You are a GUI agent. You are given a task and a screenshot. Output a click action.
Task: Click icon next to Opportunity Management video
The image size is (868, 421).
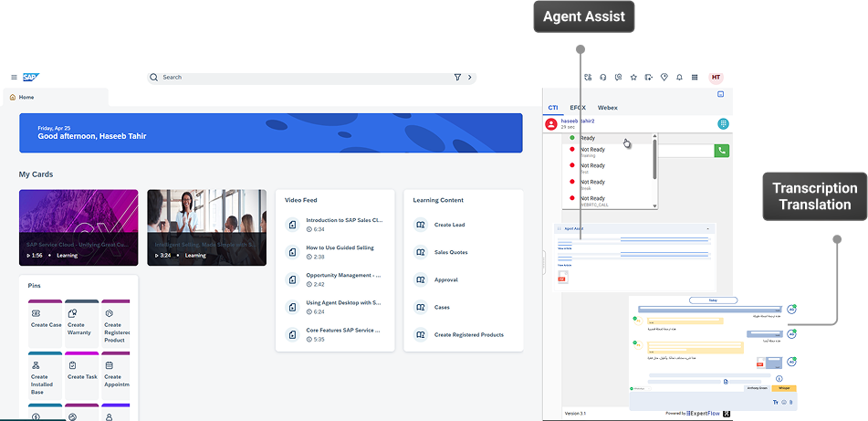[x=292, y=279]
